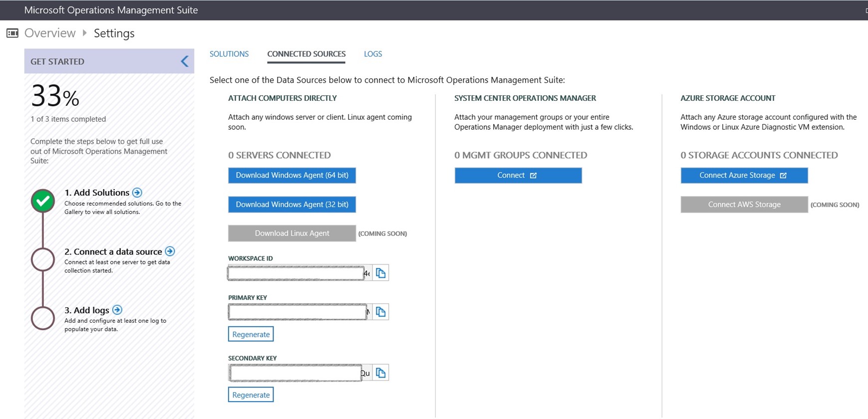868x419 pixels.
Task: Open the Logs tab
Action: (x=373, y=54)
